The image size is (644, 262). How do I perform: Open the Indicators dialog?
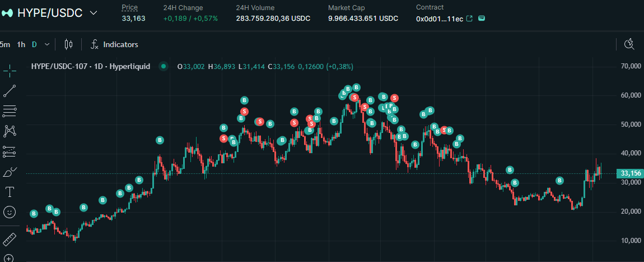click(114, 44)
